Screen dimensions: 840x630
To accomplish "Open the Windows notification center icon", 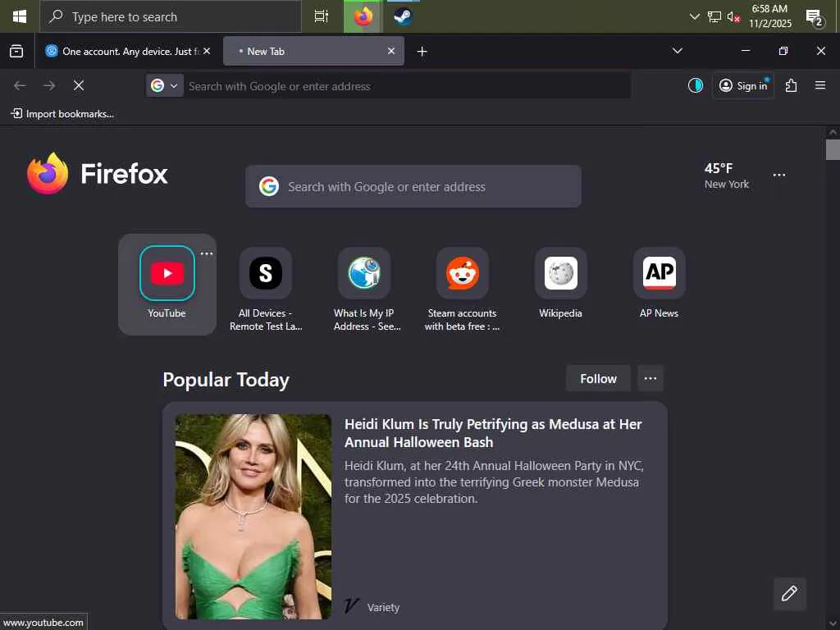I will pyautogui.click(x=815, y=17).
